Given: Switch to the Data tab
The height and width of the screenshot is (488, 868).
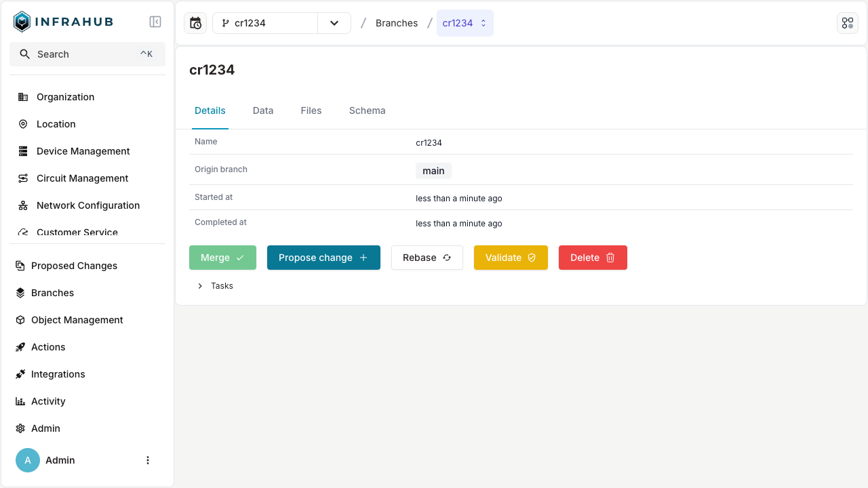Looking at the screenshot, I should tap(263, 110).
